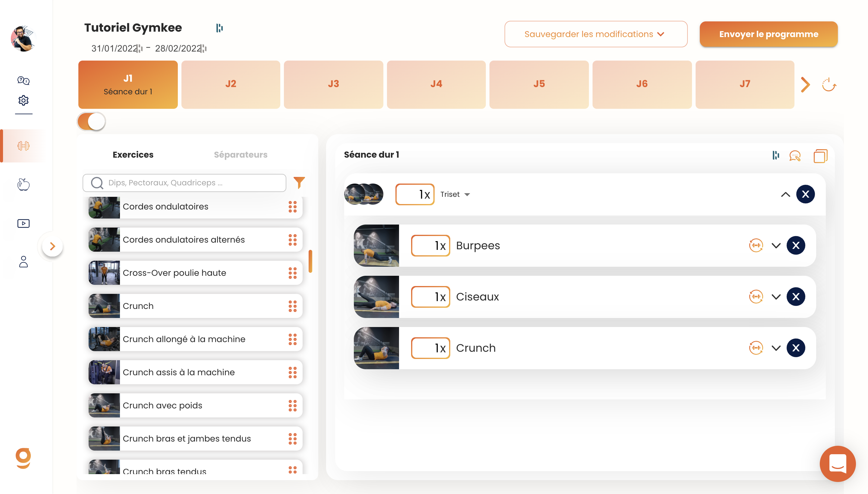Focus the exercise search field
This screenshot has width=868, height=494.
184,183
